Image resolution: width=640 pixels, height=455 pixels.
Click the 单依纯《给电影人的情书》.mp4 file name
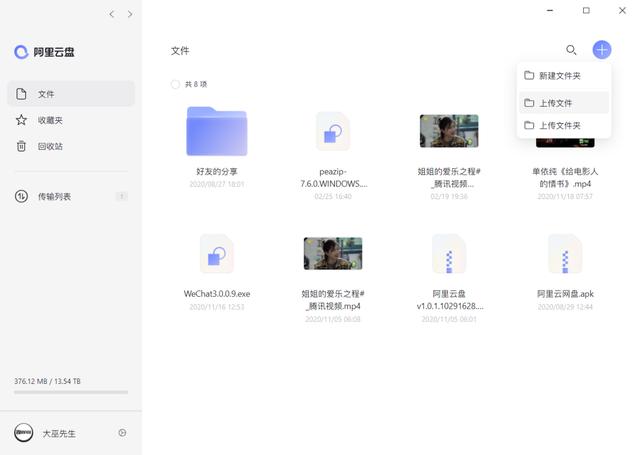pyautogui.click(x=565, y=178)
